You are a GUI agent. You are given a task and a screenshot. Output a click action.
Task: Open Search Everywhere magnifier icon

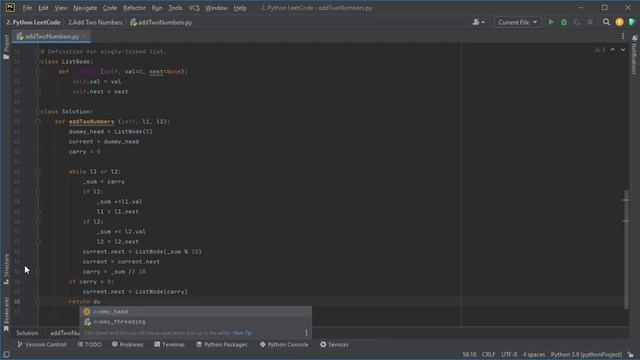607,22
